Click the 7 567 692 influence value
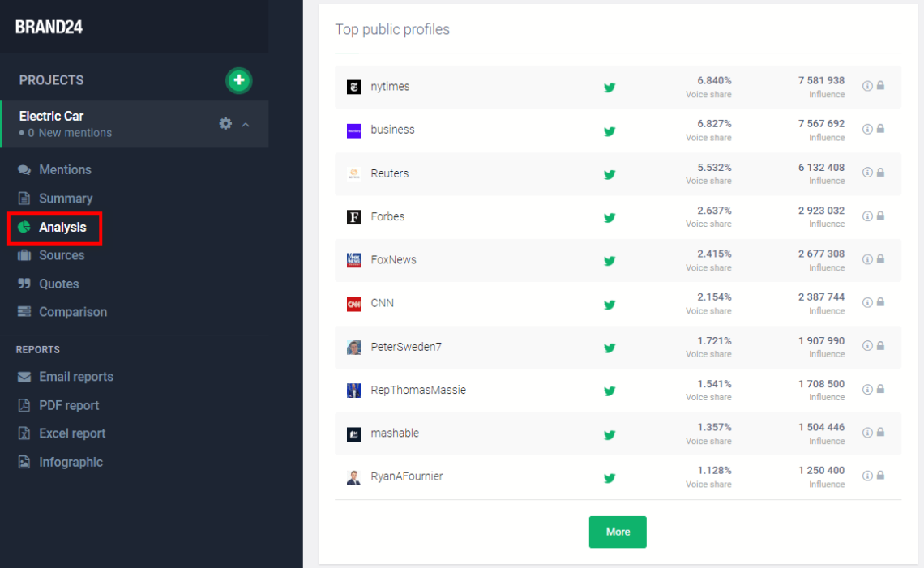The height and width of the screenshot is (568, 924). tap(821, 124)
